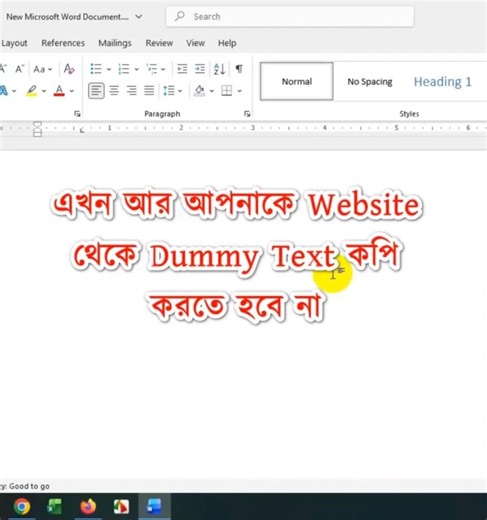Viewport: 487px width, 520px height.
Task: Open the Text Effects dropdown arrow
Action: coord(14,91)
